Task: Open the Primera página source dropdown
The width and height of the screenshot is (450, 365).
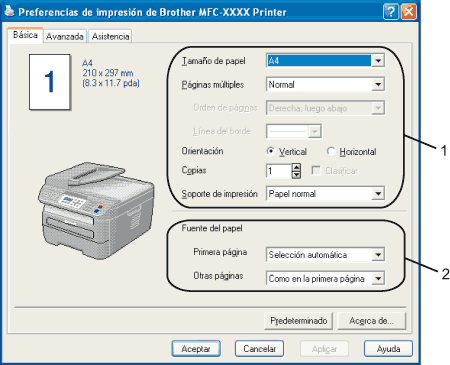Action: tap(325, 255)
